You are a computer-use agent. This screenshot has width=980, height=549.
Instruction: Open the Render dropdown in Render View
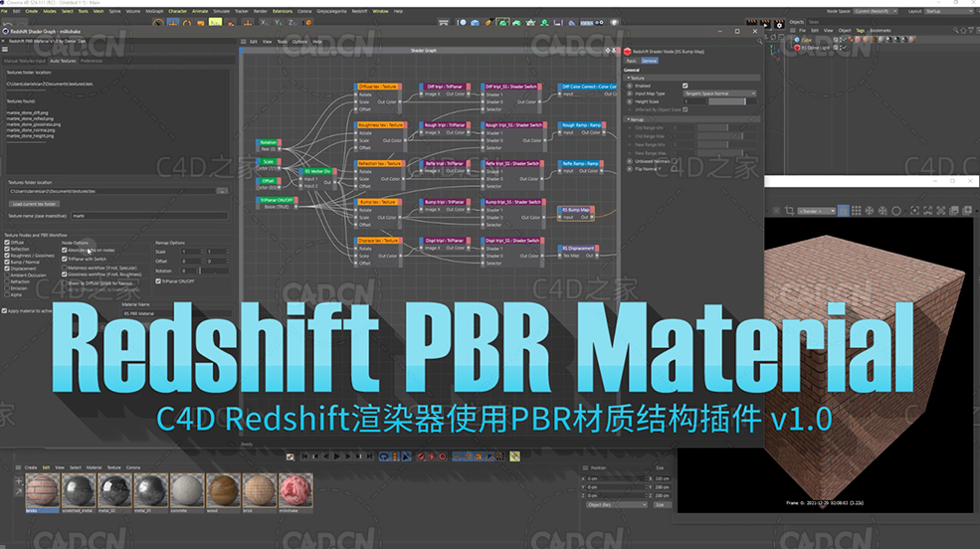(816, 211)
